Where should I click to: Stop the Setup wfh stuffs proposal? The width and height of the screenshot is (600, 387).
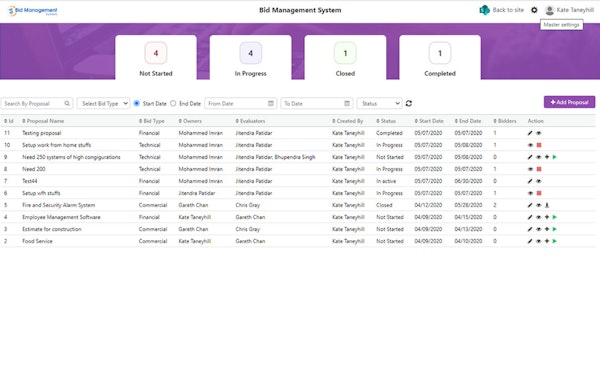(x=539, y=193)
